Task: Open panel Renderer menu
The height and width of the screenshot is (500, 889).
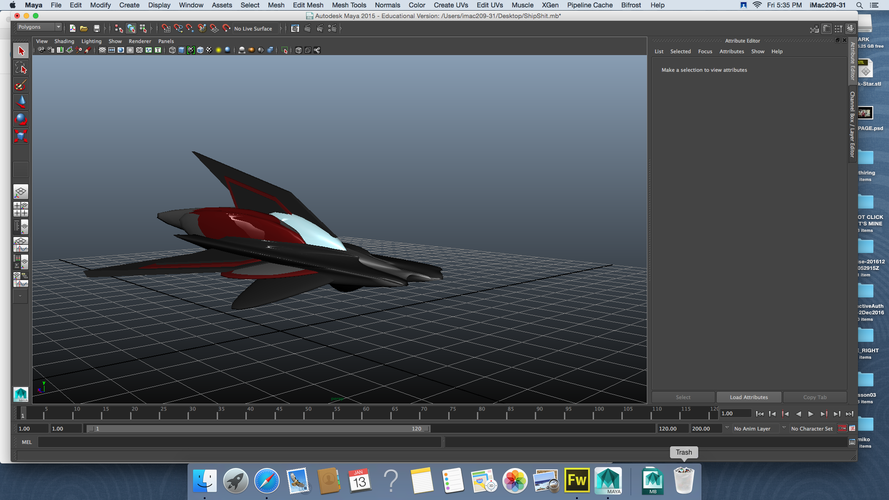Action: click(139, 41)
